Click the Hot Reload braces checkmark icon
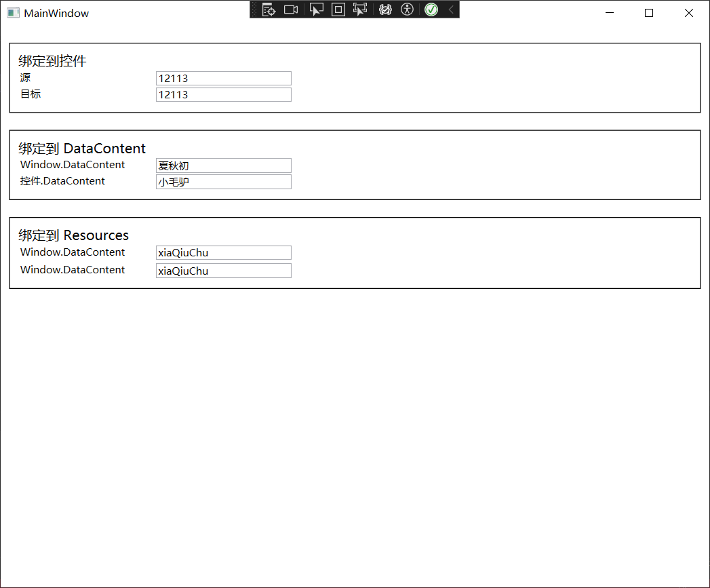The width and height of the screenshot is (710, 588). coord(385,9)
